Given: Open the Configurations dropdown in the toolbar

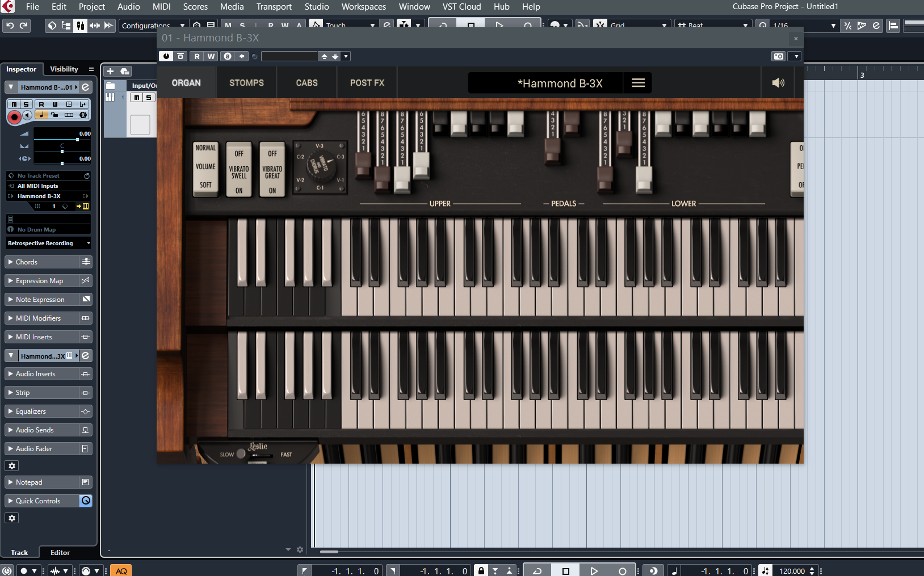Looking at the screenshot, I should click(153, 26).
